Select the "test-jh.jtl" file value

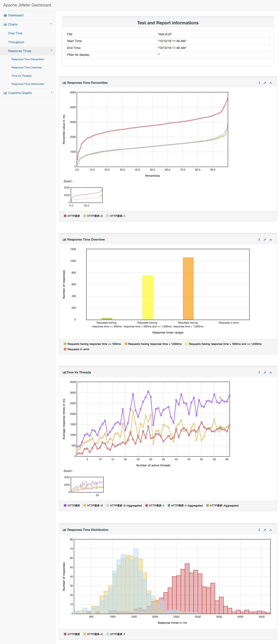pos(165,34)
